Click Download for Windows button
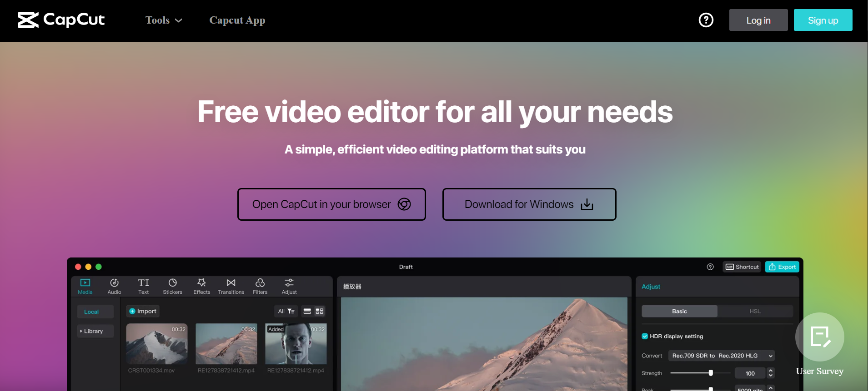 click(529, 204)
